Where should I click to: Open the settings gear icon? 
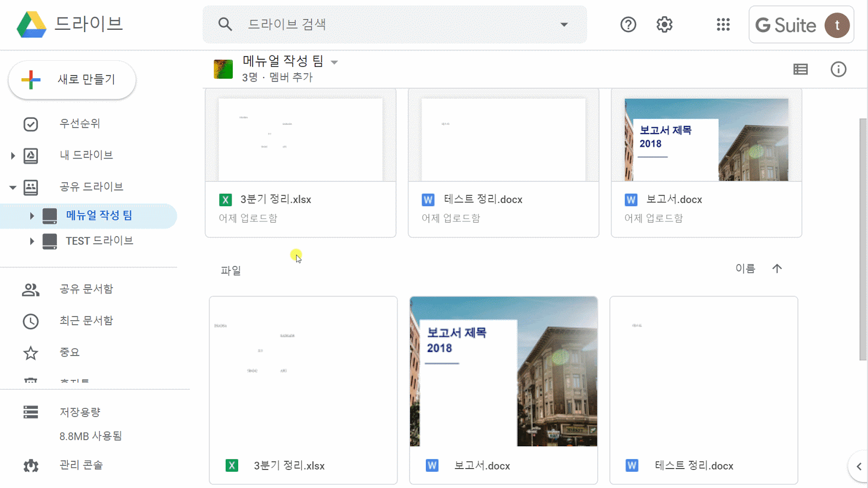click(665, 24)
